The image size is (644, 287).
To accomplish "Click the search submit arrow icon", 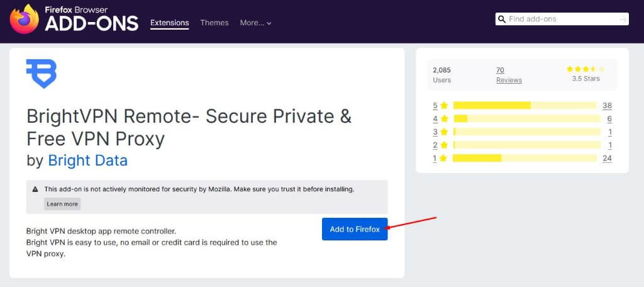I will click(x=623, y=20).
